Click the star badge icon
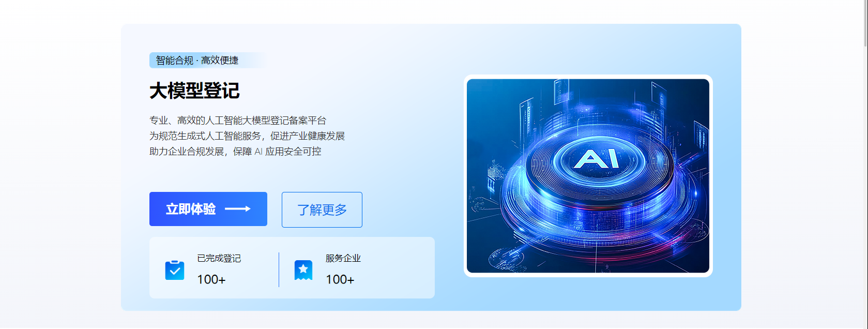This screenshot has height=329, width=868. [303, 270]
